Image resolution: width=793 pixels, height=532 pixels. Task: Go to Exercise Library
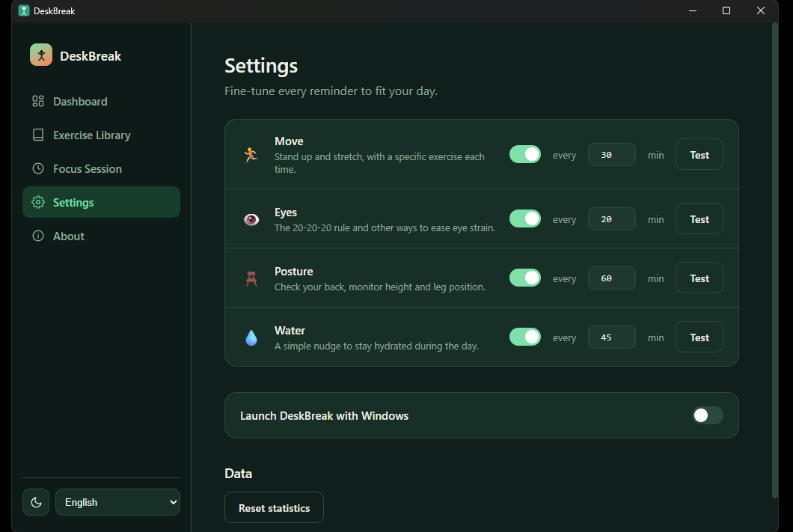point(101,135)
